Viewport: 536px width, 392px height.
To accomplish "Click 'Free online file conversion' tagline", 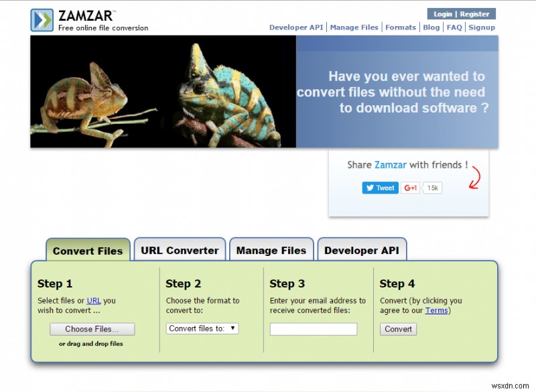I will click(103, 28).
